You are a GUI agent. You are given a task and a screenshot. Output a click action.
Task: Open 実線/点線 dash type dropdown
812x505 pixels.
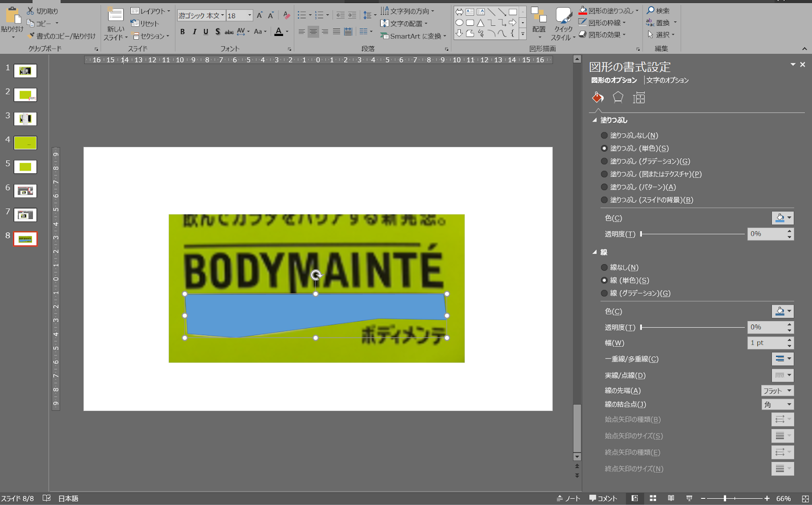(x=783, y=375)
